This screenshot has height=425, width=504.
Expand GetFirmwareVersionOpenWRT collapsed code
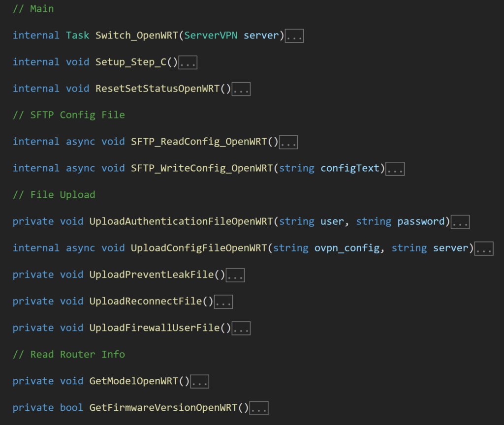point(259,408)
